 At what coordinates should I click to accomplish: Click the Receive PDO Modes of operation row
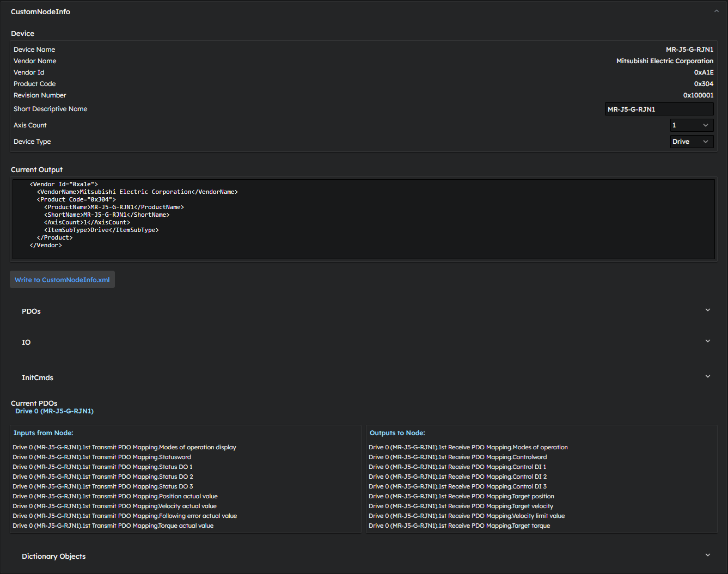(x=468, y=447)
